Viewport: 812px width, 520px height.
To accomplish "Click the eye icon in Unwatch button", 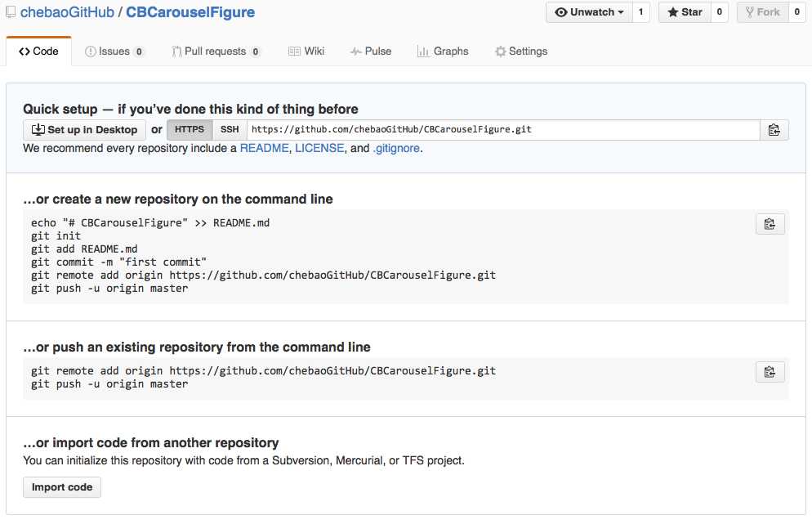I will [561, 12].
